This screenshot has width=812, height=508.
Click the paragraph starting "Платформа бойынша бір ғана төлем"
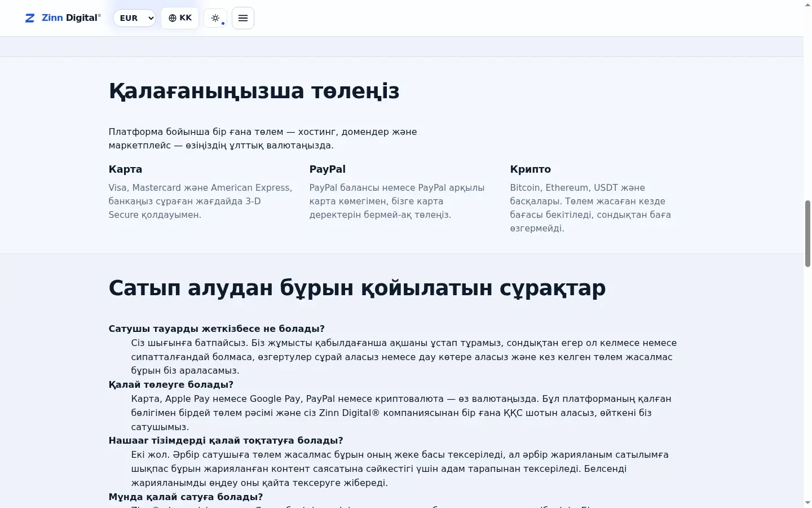263,138
